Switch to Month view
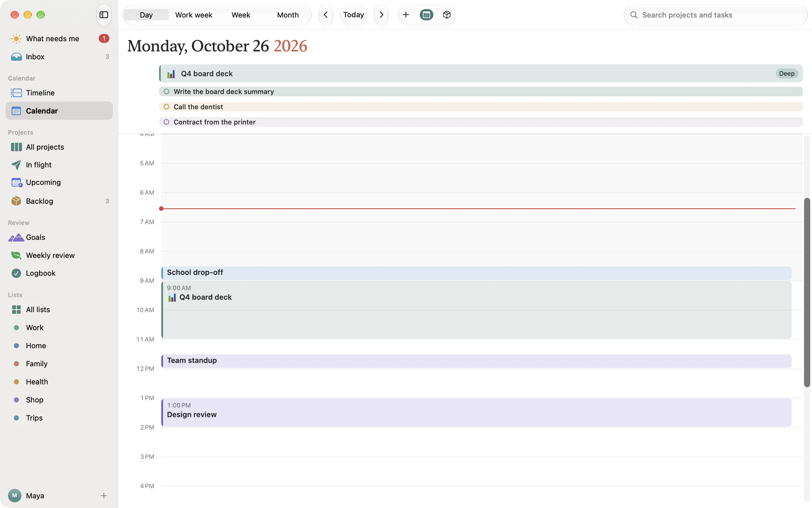This screenshot has height=508, width=812. coord(288,15)
